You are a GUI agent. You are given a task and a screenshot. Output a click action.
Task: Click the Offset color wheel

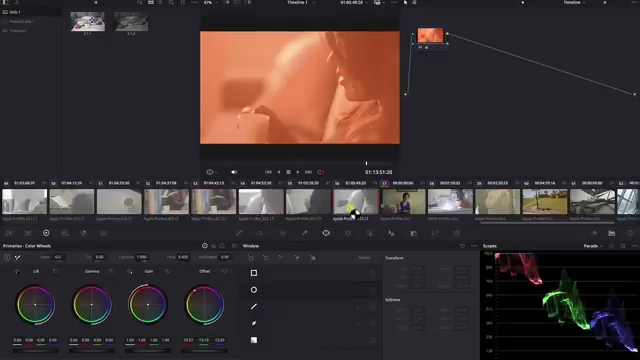204,304
